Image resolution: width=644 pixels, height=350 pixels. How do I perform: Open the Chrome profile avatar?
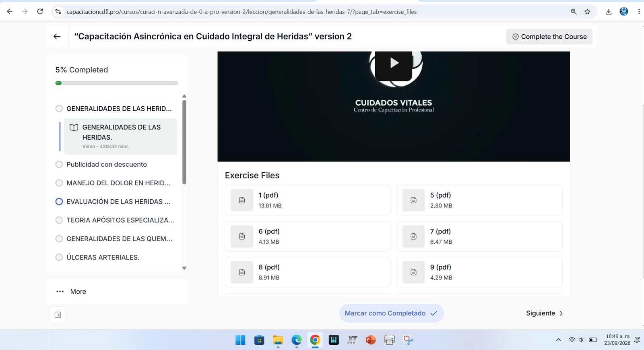624,12
